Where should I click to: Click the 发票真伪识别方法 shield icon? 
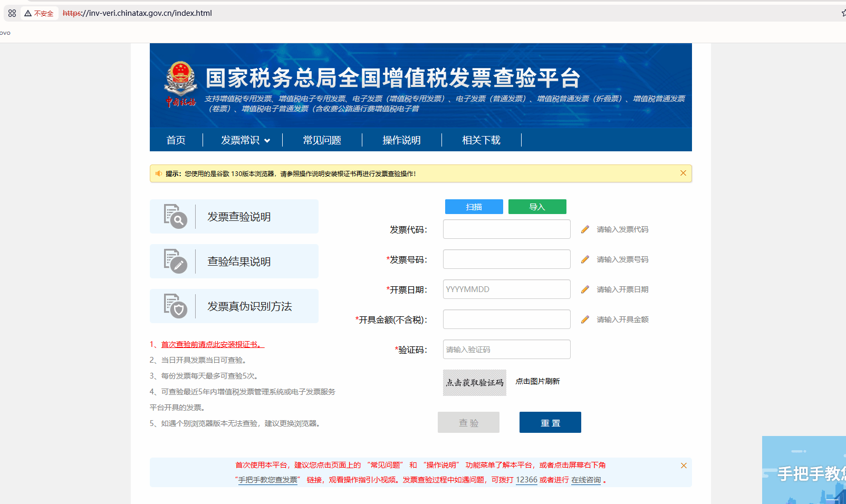(x=175, y=306)
